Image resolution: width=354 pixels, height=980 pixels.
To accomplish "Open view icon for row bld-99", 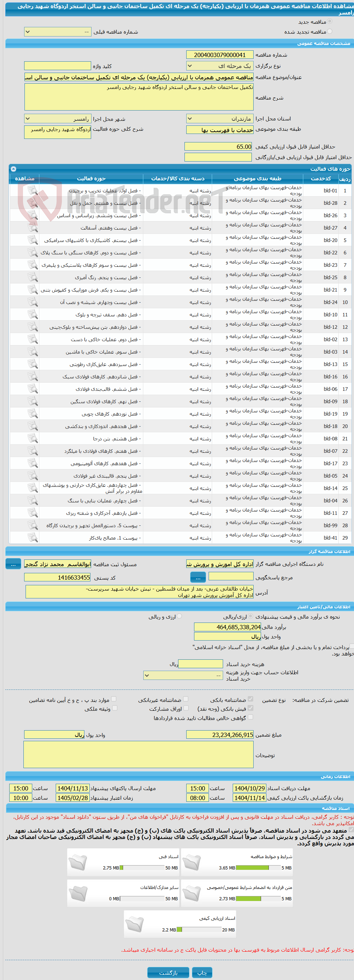I will pyautogui.click(x=33, y=525).
